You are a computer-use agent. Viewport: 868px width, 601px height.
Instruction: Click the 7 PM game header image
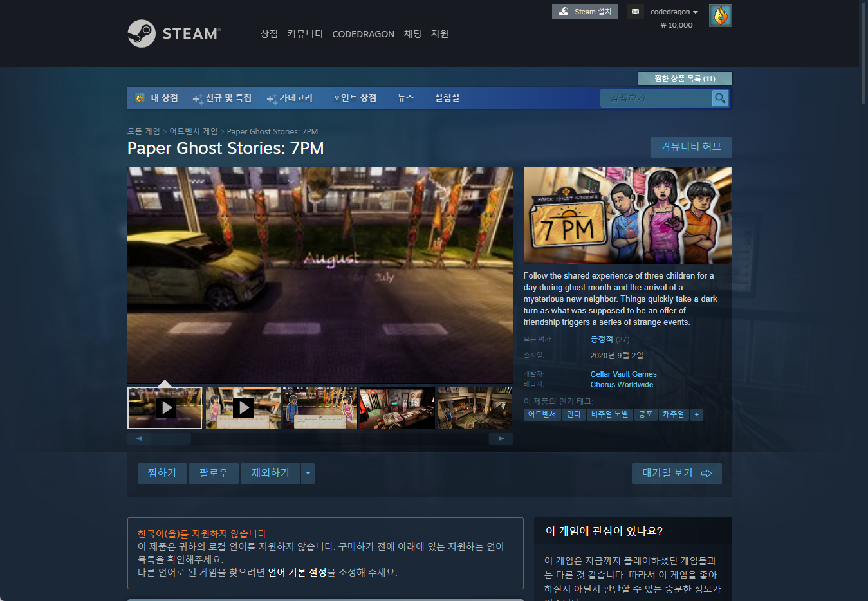627,215
